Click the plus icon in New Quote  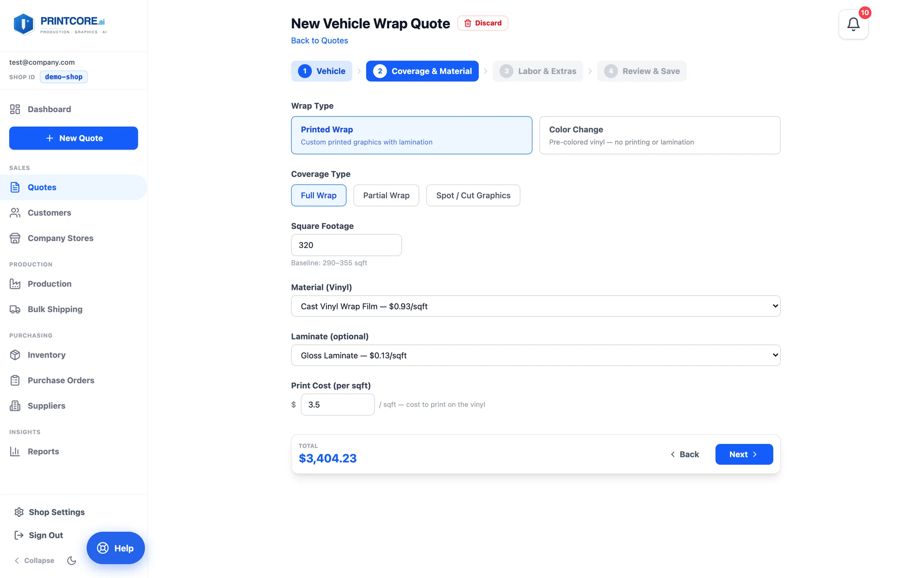49,138
